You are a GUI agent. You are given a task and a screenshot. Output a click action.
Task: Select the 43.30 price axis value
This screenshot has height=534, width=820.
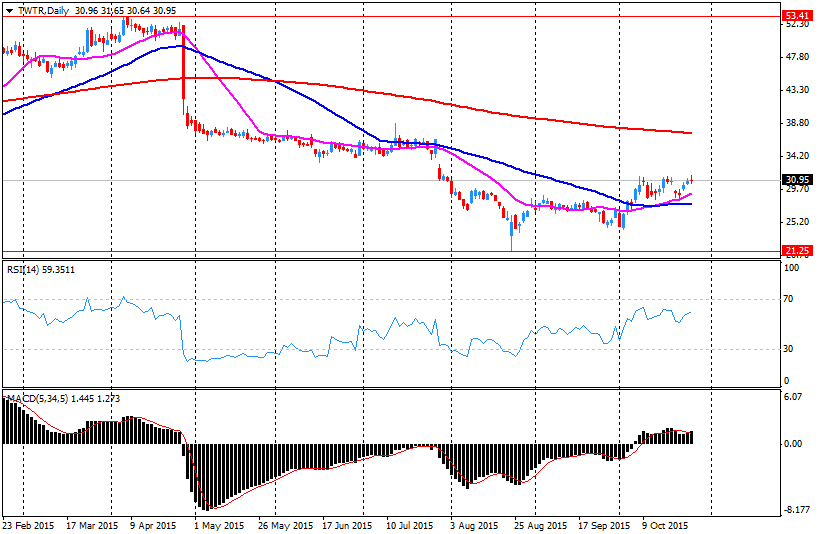click(x=797, y=89)
